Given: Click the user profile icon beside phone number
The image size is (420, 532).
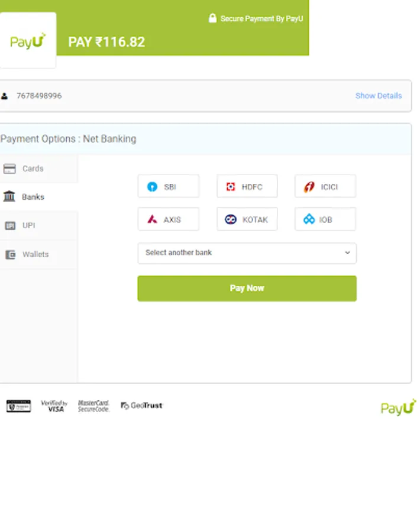Looking at the screenshot, I should coord(5,96).
